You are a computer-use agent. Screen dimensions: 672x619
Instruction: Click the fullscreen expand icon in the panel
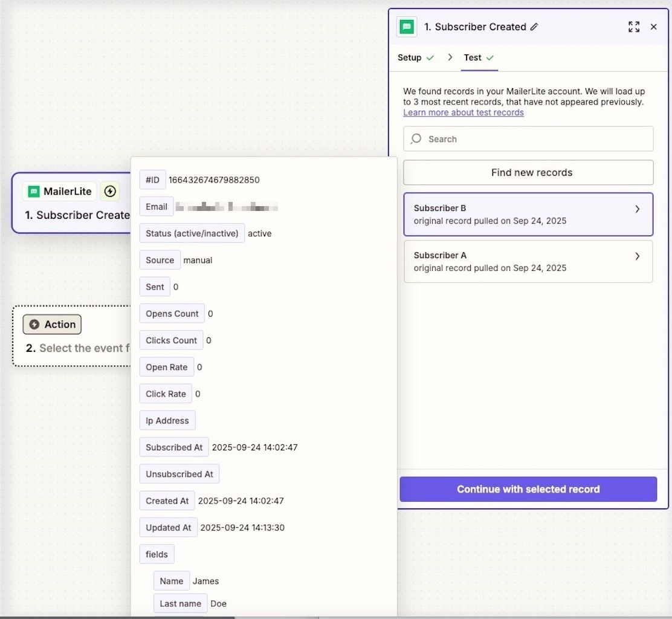pyautogui.click(x=633, y=27)
